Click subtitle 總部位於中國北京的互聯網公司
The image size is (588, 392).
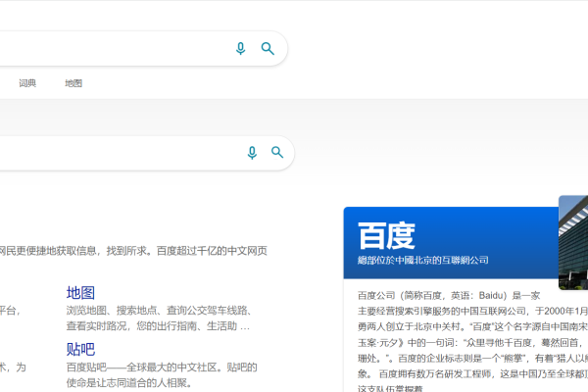[x=423, y=260]
